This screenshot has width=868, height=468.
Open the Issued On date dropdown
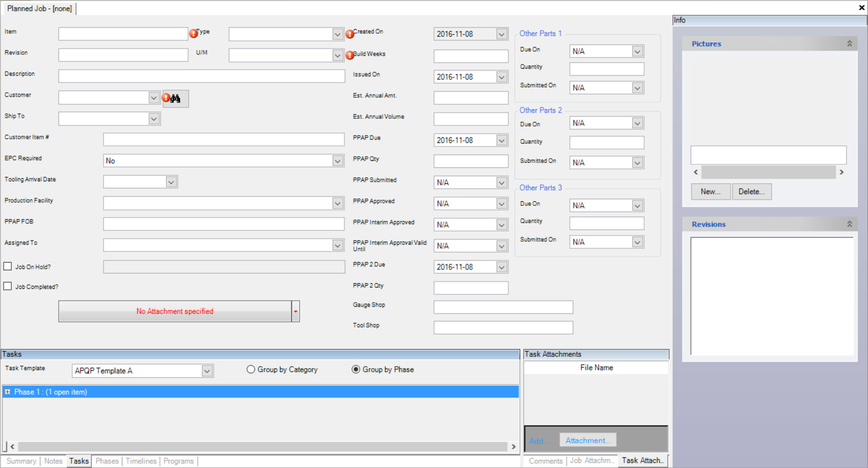pos(502,77)
